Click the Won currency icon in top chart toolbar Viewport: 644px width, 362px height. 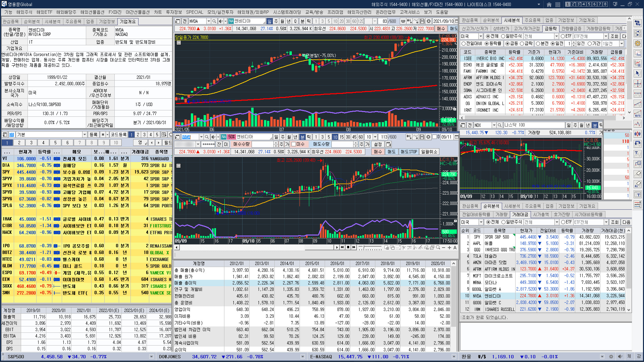tap(403, 21)
